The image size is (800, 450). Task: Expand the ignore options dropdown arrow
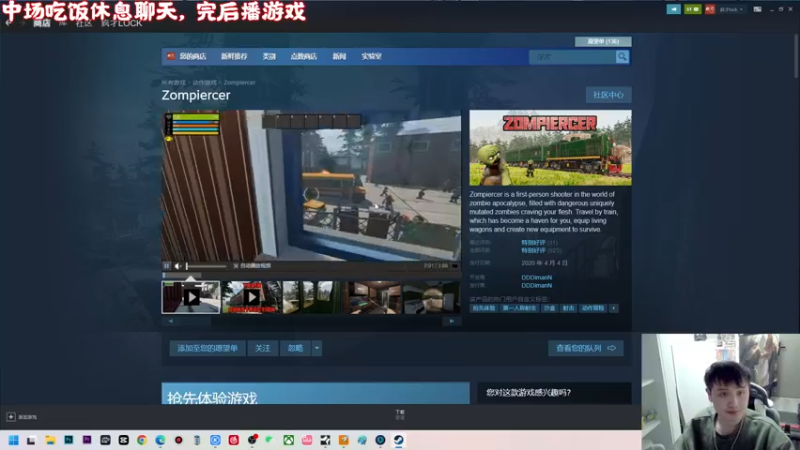(317, 348)
